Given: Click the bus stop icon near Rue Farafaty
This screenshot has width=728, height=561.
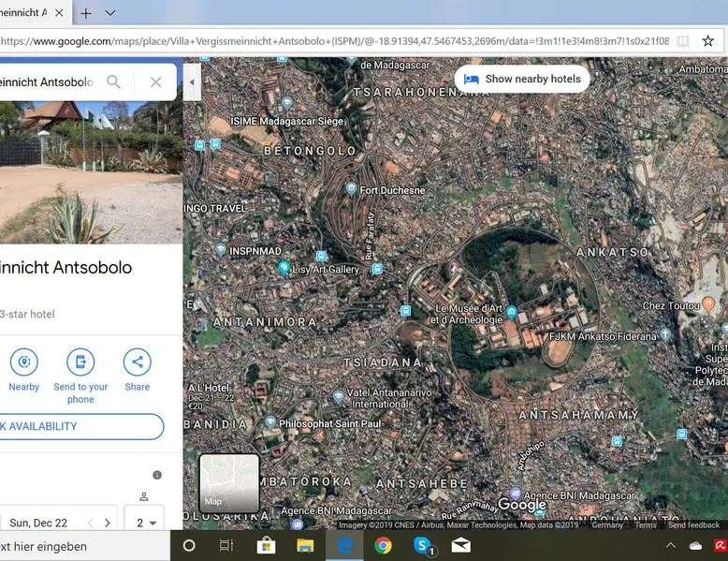Looking at the screenshot, I should (x=377, y=269).
